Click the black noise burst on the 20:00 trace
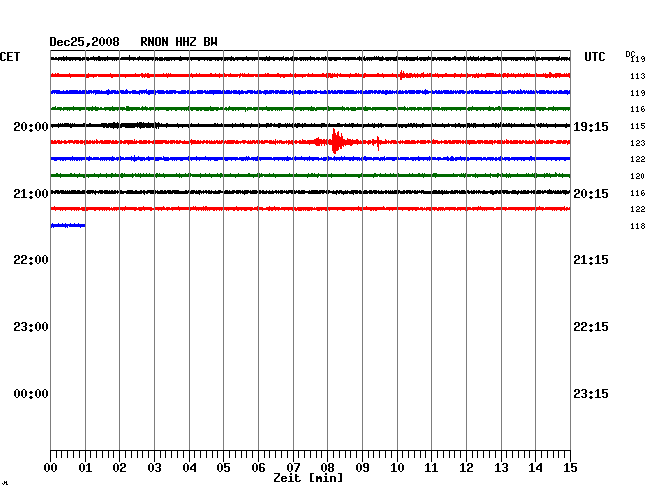The image size is (650, 494). point(131,125)
